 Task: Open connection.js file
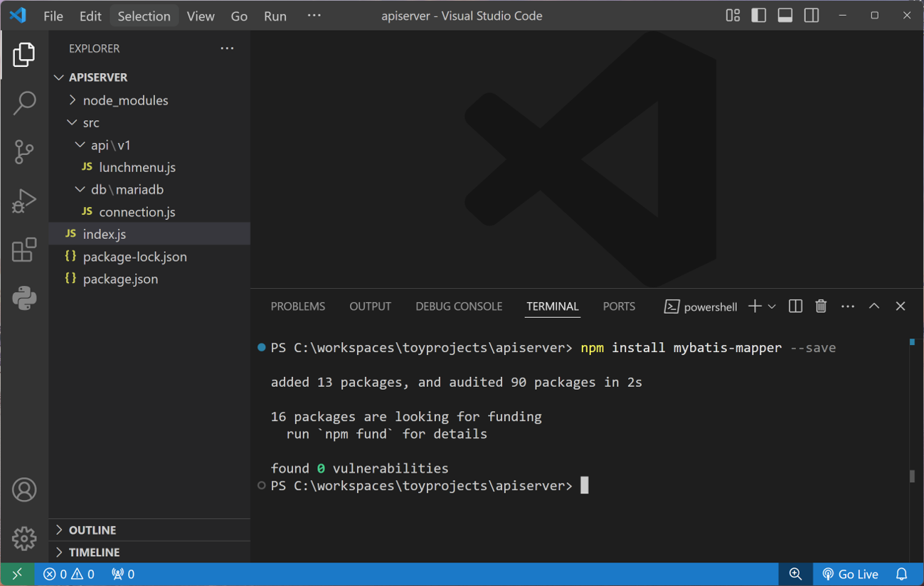[x=149, y=212]
